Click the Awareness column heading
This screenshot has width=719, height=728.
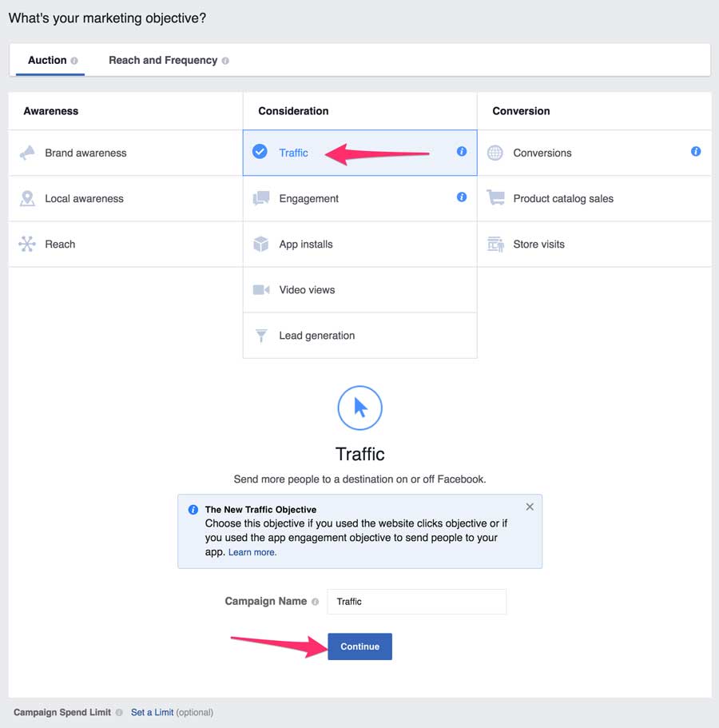(51, 111)
